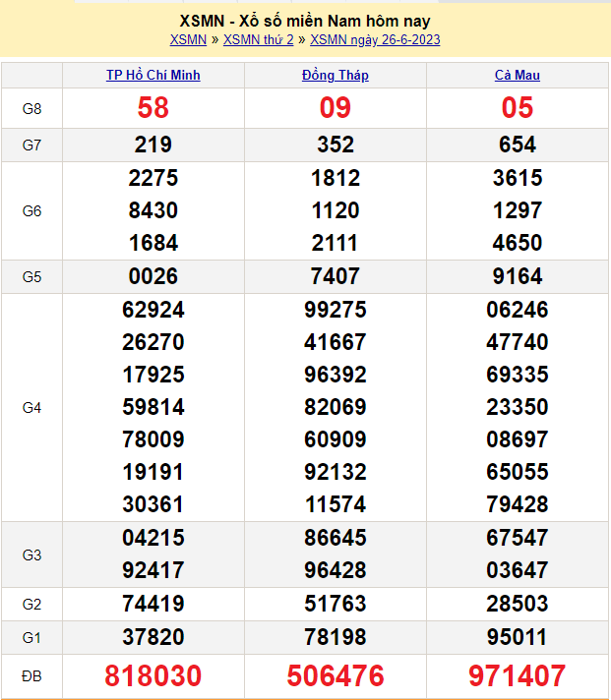Click the G3 number 04215
The width and height of the screenshot is (611, 700).
(153, 538)
